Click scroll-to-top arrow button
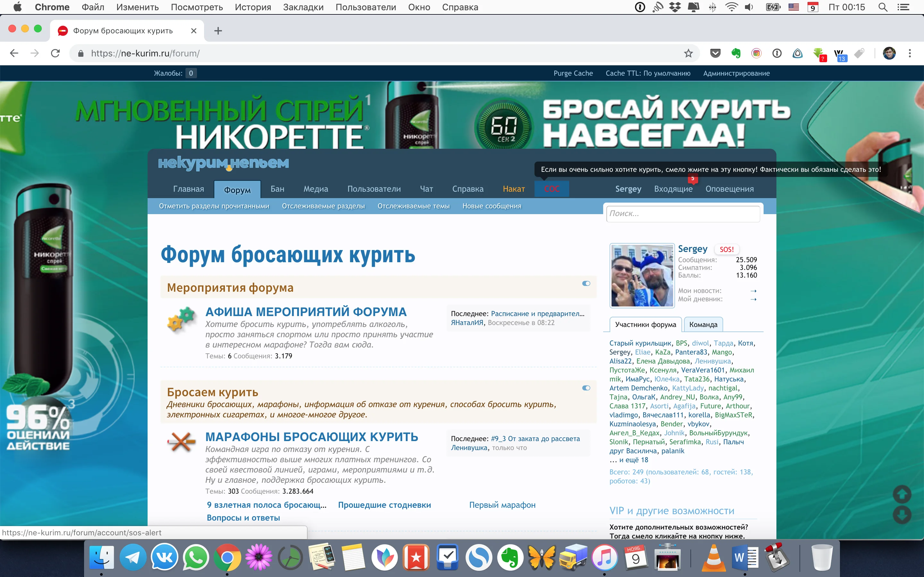 point(902,495)
